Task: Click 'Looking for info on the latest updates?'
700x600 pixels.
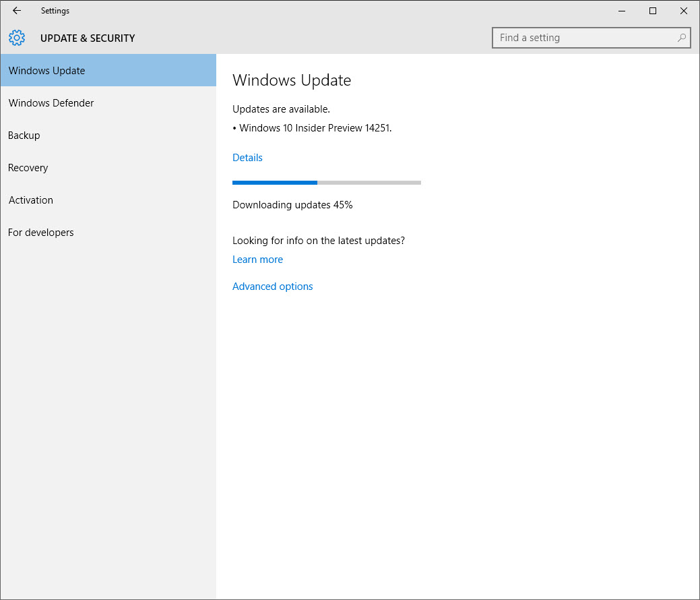Action: pos(318,241)
